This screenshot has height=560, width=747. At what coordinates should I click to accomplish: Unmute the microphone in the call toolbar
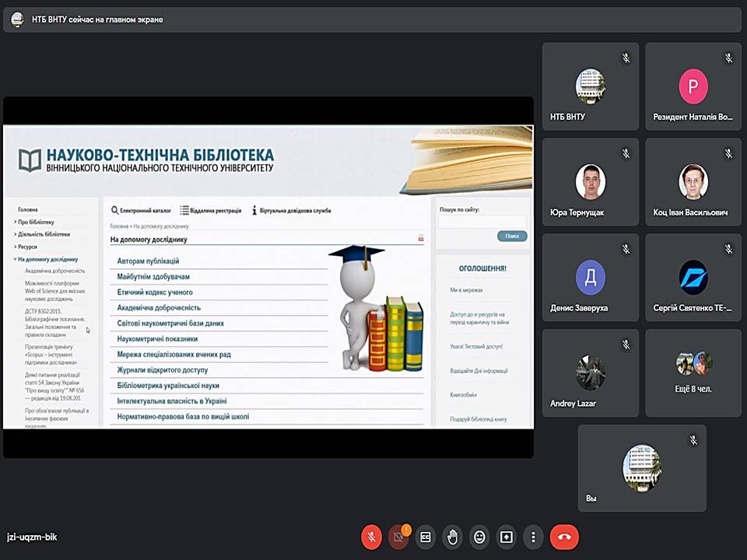coord(372,537)
